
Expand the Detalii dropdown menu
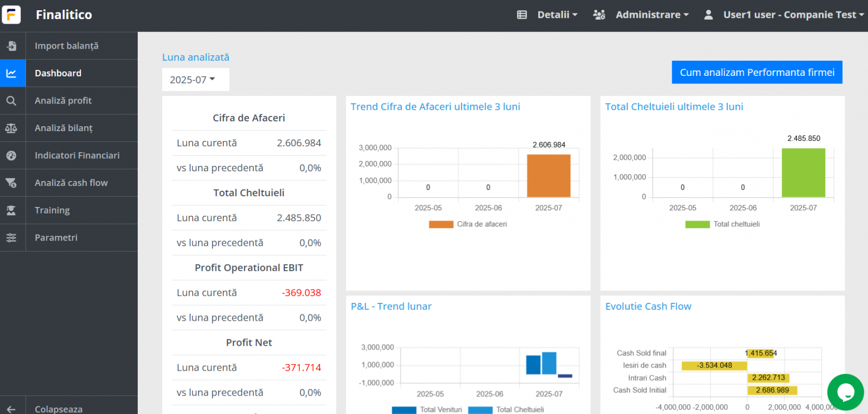pos(547,15)
